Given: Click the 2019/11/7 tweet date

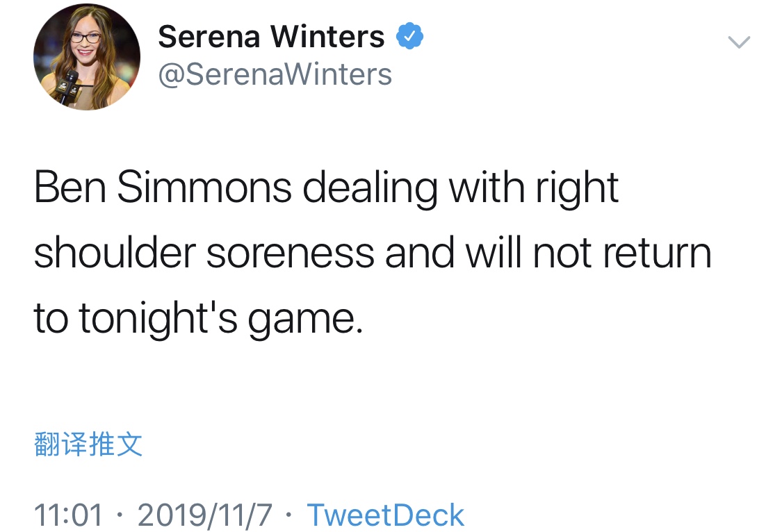Looking at the screenshot, I should [205, 515].
